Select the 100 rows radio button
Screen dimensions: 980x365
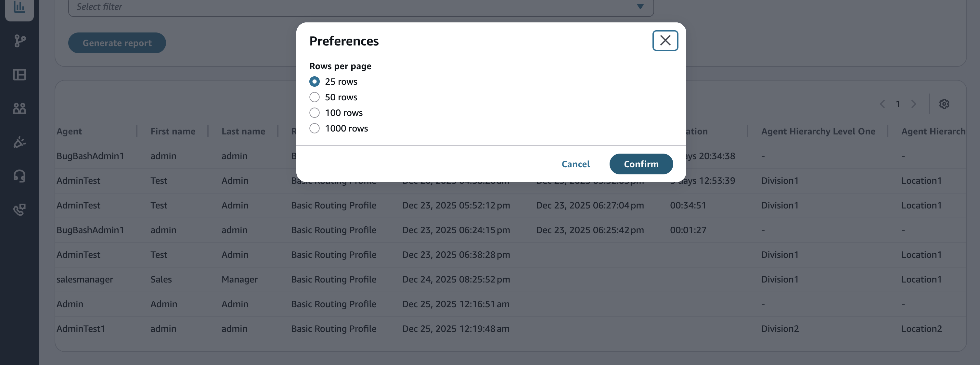pos(314,113)
